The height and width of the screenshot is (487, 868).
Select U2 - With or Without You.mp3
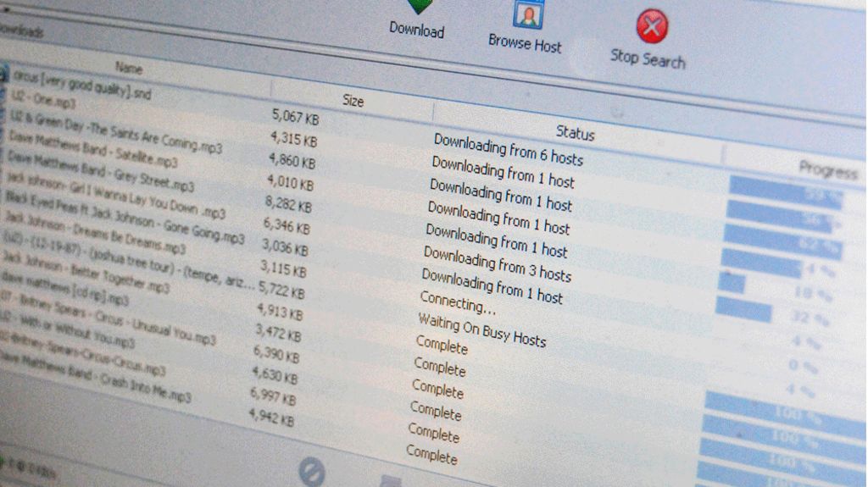pyautogui.click(x=66, y=329)
